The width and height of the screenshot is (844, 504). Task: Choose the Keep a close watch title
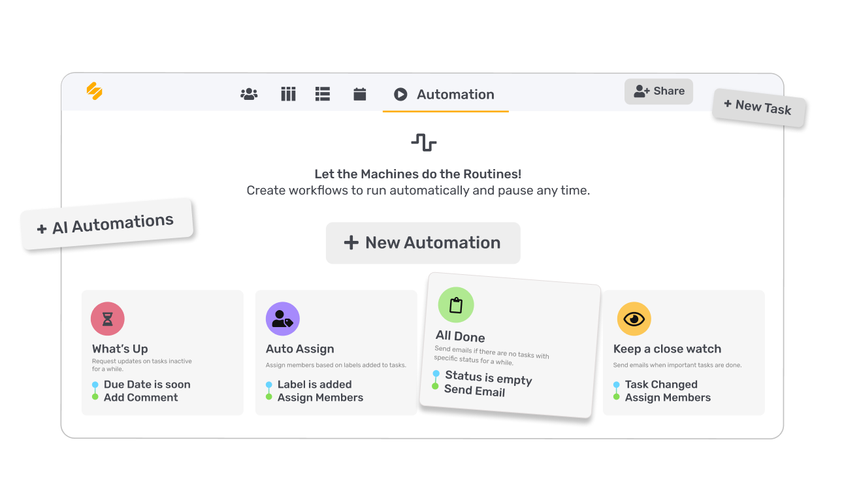pos(667,349)
